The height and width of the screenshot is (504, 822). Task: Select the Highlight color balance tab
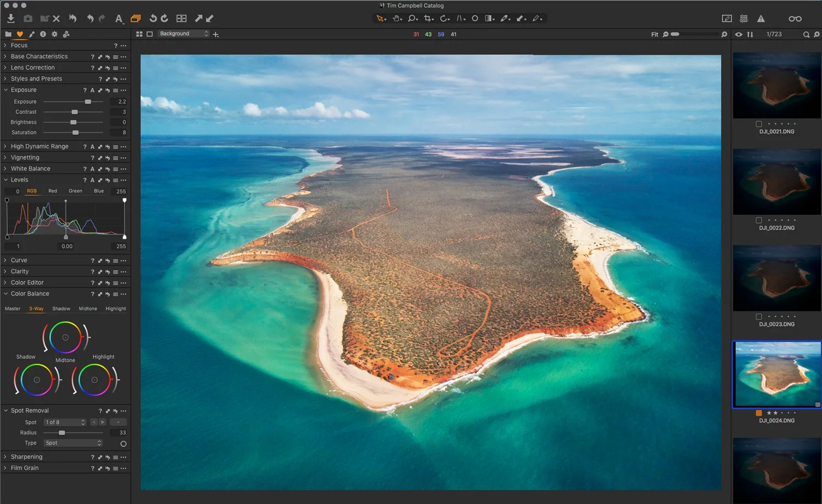tap(116, 309)
